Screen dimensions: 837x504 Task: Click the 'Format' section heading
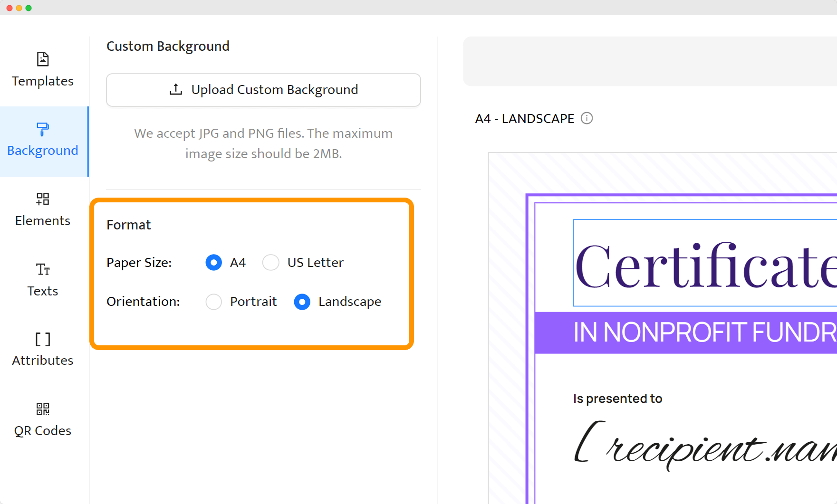pyautogui.click(x=128, y=225)
